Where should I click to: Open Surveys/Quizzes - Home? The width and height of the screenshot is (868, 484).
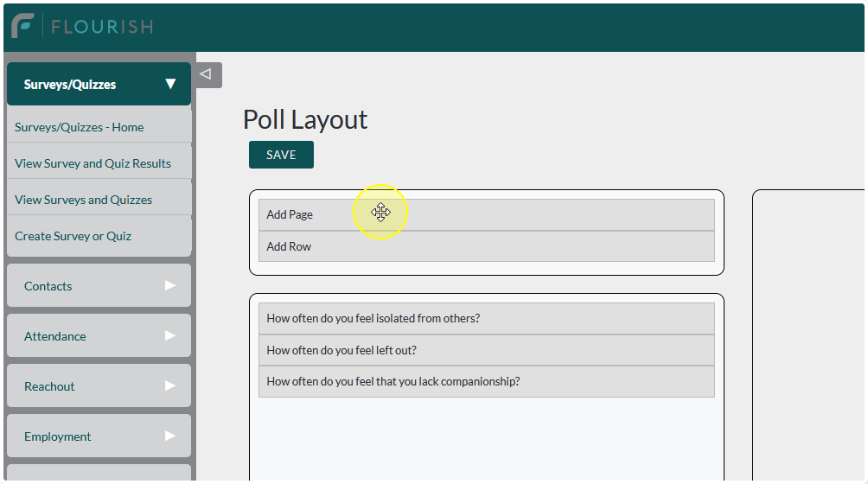[80, 127]
